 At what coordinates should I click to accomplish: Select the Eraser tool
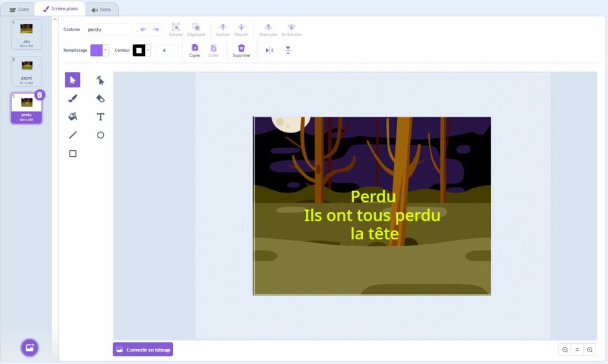tap(100, 98)
